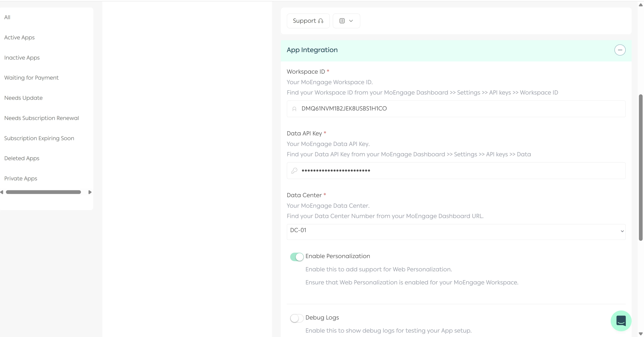Select the Inactive Apps filter
The height and width of the screenshot is (337, 644).
22,58
